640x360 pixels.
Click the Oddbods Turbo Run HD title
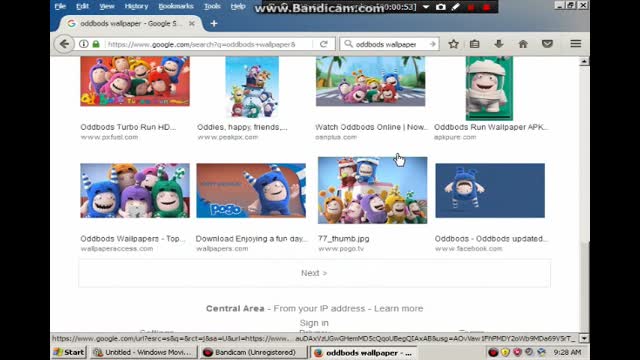click(128, 127)
